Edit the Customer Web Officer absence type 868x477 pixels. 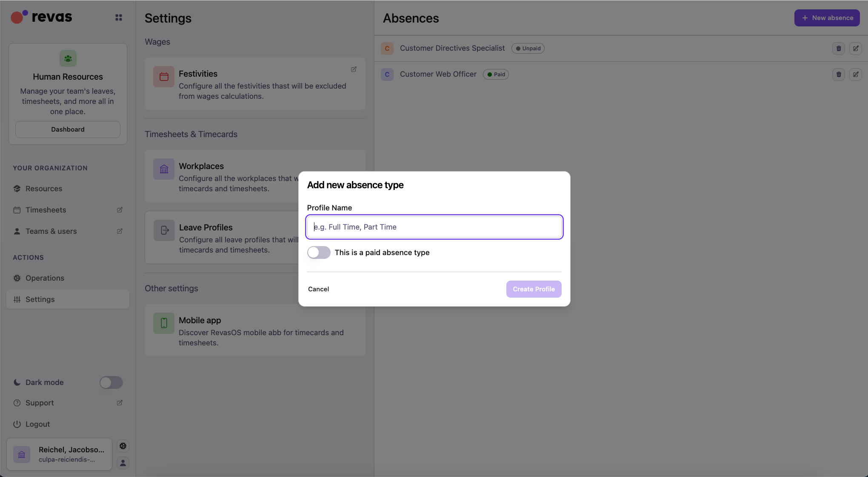point(856,74)
